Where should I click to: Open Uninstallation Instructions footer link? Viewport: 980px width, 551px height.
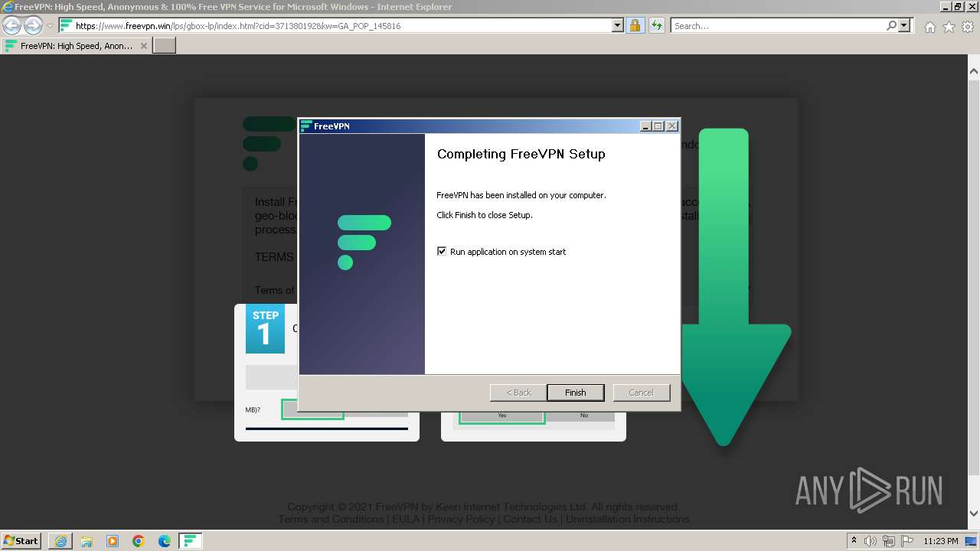click(x=627, y=519)
